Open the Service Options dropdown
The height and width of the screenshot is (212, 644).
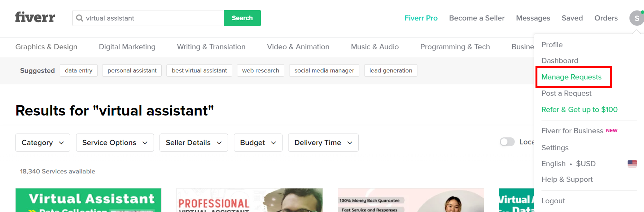tap(115, 143)
